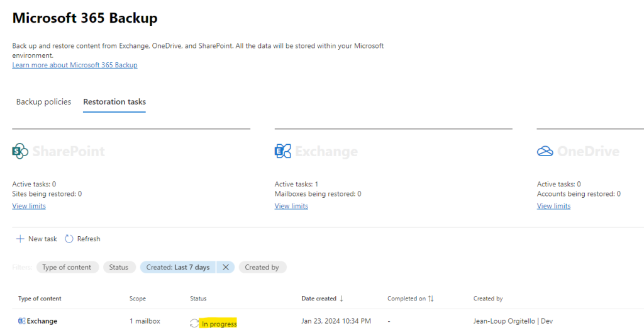The image size is (644, 330).
Task: Click Active tasks: 1 under Exchange
Action: tap(297, 184)
